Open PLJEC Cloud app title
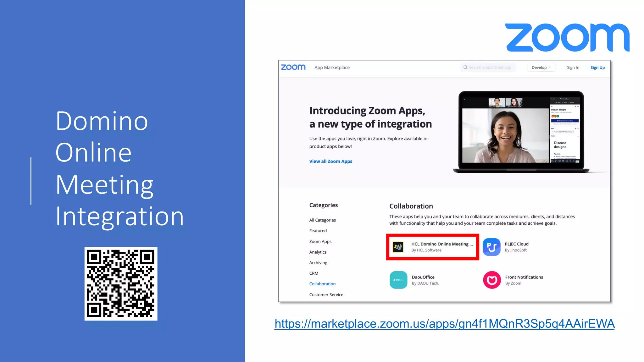This screenshot has width=644, height=362. pyautogui.click(x=516, y=244)
